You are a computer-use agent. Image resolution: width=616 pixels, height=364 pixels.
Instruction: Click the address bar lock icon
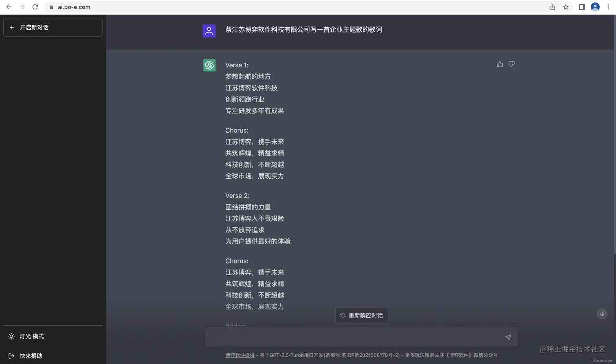(x=51, y=7)
